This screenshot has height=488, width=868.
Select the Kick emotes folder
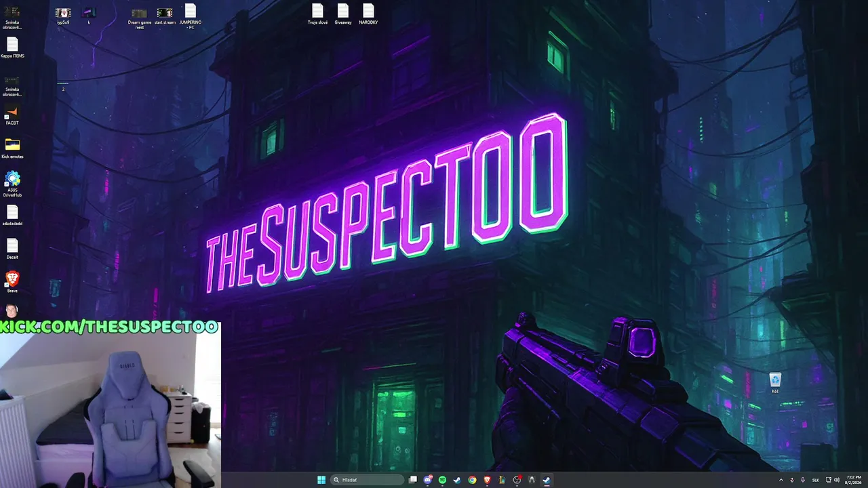tap(12, 148)
